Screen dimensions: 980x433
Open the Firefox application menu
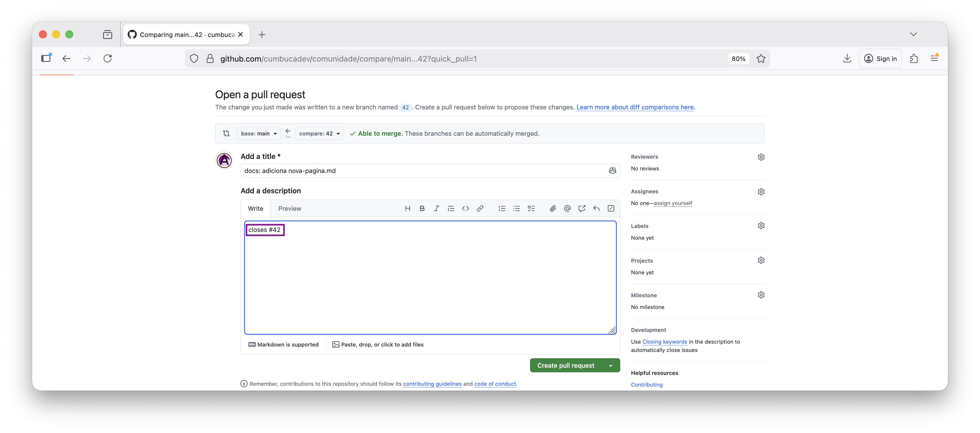tap(934, 58)
